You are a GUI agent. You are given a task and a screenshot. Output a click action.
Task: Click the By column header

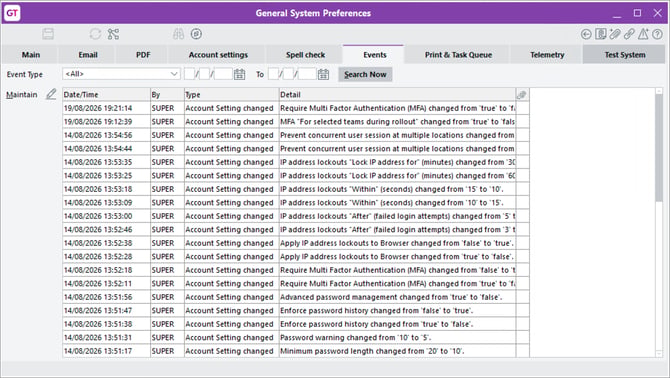point(167,94)
